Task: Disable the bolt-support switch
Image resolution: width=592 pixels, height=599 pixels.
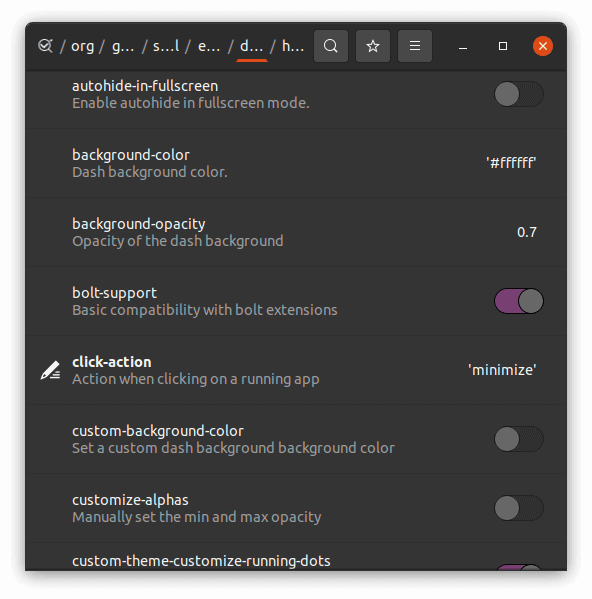Action: pos(519,301)
